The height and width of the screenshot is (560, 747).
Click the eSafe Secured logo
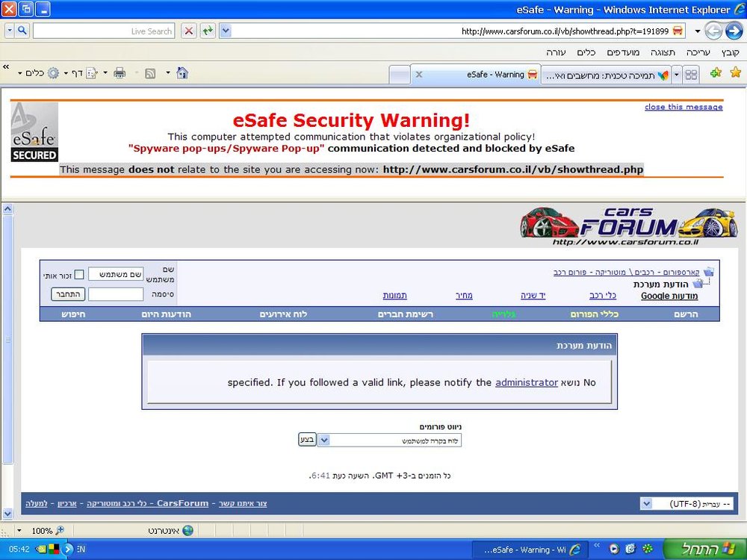tap(34, 132)
